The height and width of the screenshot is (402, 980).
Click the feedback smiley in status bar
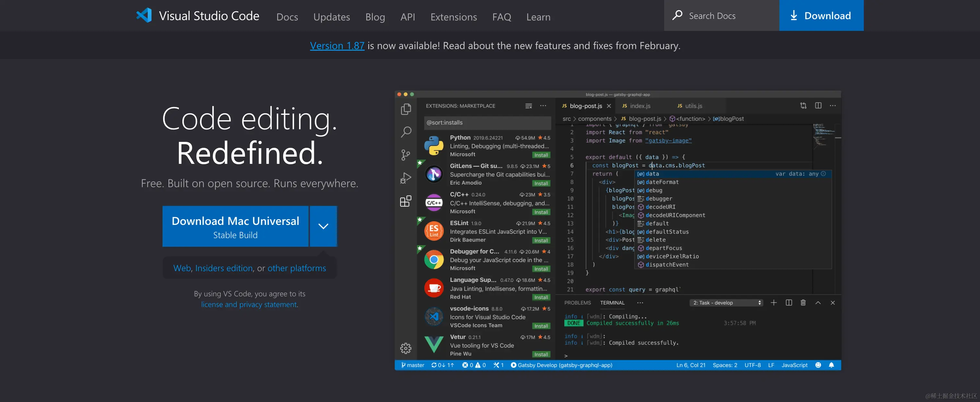[x=818, y=365]
